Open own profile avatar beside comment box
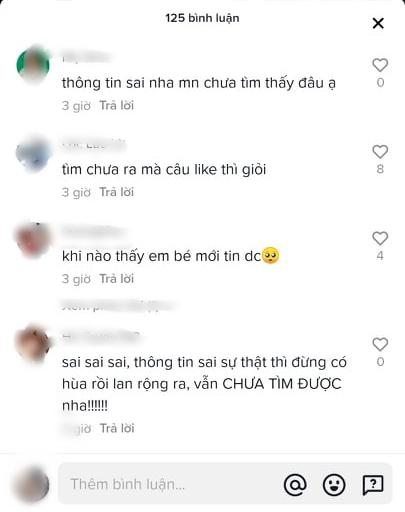This screenshot has width=405, height=512. click(32, 484)
